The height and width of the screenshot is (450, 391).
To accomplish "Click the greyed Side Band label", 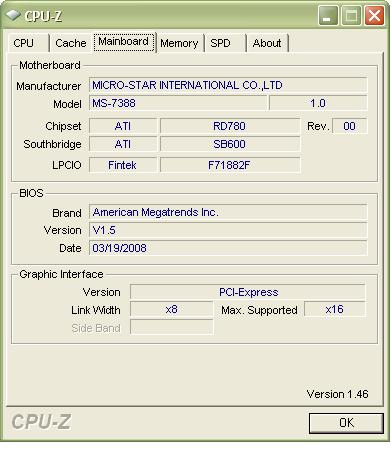I will point(96,328).
